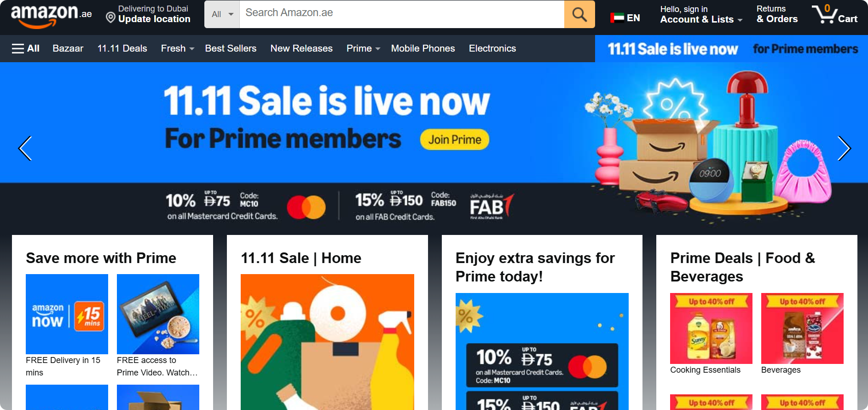
Task: Open Mobile Phones in navigation bar
Action: pyautogui.click(x=423, y=48)
